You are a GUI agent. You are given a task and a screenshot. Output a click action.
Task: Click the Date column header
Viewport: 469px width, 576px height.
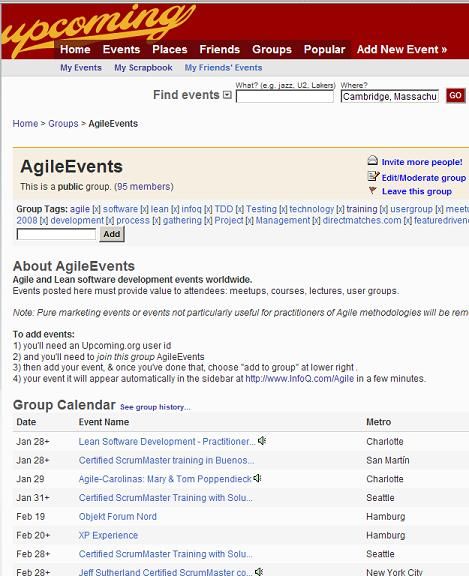[x=26, y=422]
